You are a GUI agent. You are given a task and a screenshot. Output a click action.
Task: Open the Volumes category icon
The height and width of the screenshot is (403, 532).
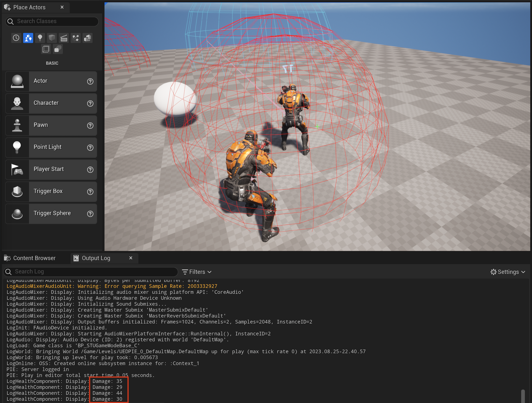click(x=46, y=49)
